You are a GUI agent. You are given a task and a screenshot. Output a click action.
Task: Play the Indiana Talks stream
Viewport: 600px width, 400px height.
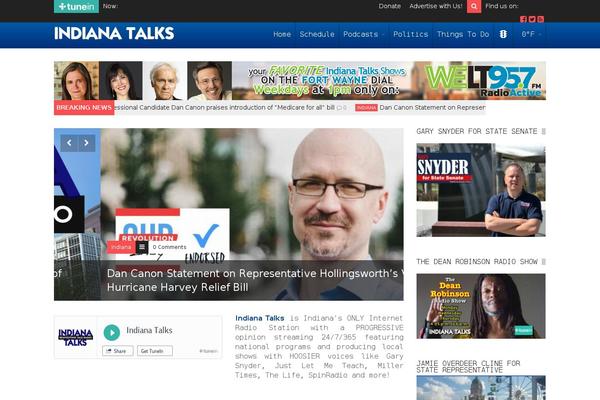pyautogui.click(x=112, y=333)
